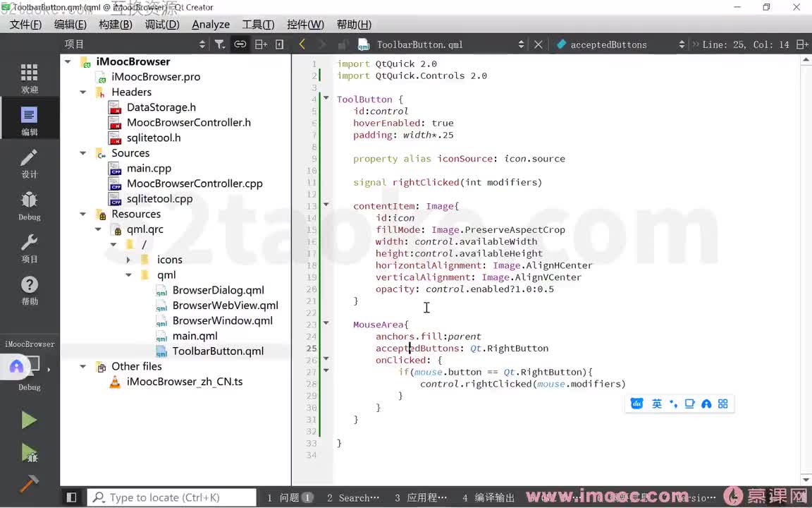Open the 控件(W) menu
Image resolution: width=812 pixels, height=508 pixels.
point(305,25)
